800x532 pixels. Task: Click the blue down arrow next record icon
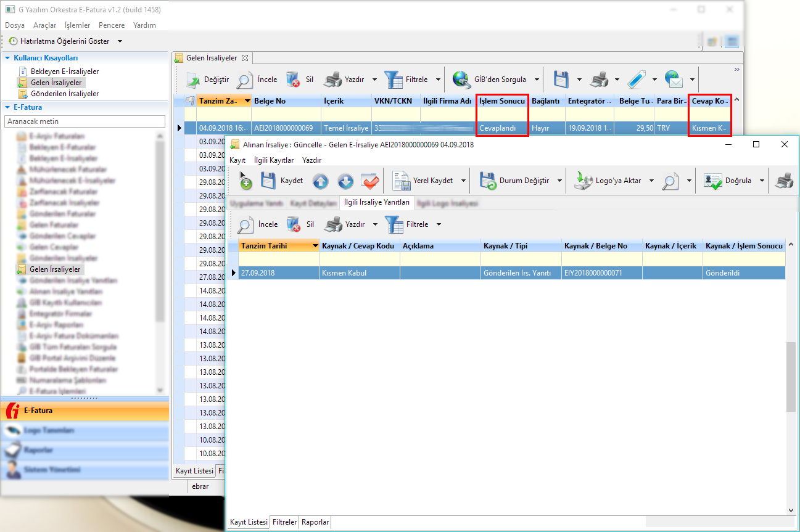click(345, 181)
